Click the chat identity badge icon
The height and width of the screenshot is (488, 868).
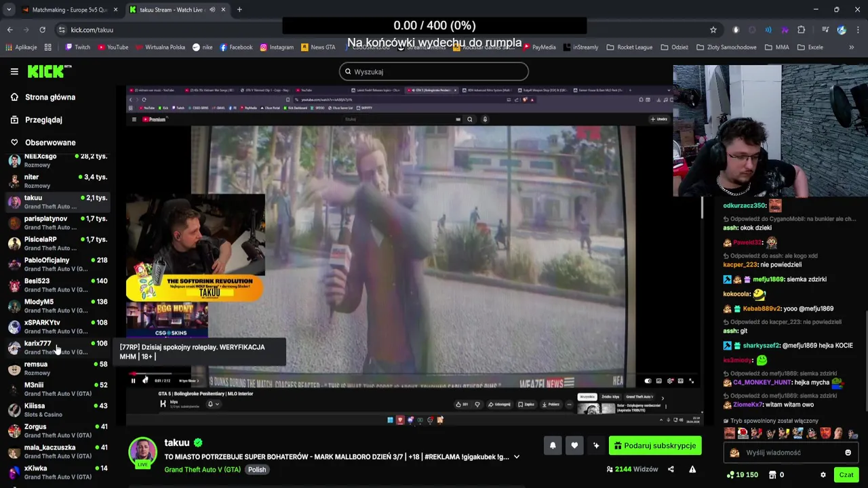[734, 453]
